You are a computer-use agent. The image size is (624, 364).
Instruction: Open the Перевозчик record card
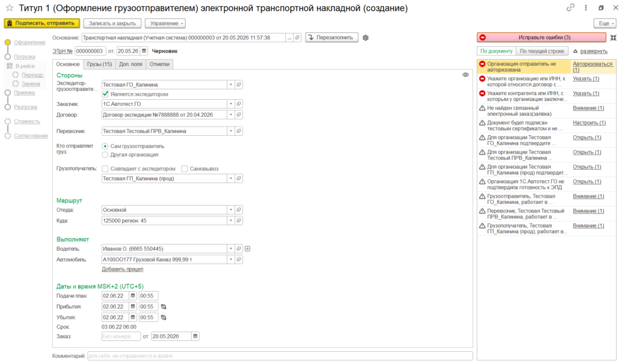click(x=239, y=131)
